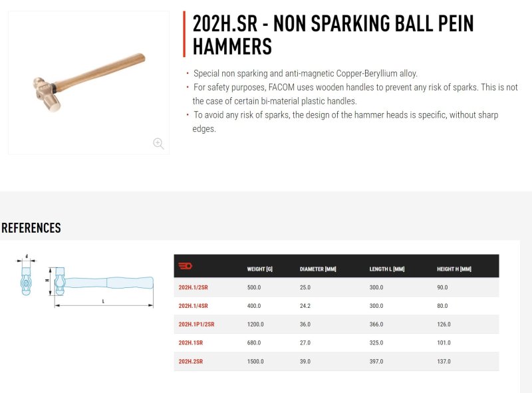Click the HEIGHT H [MM] column header

pyautogui.click(x=454, y=269)
